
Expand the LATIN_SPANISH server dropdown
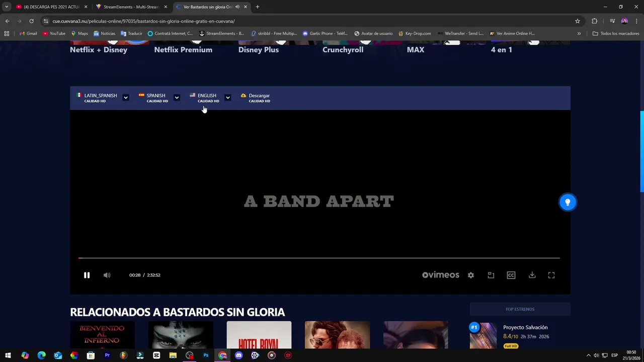[x=126, y=98]
